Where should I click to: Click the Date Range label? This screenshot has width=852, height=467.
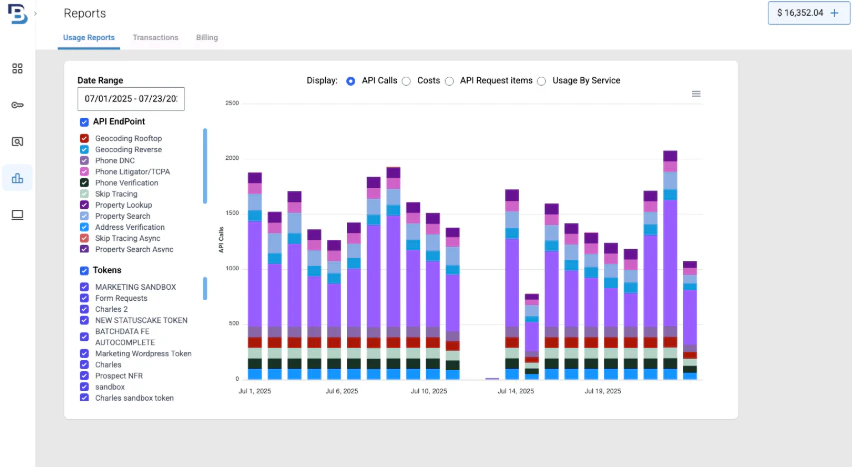100,80
